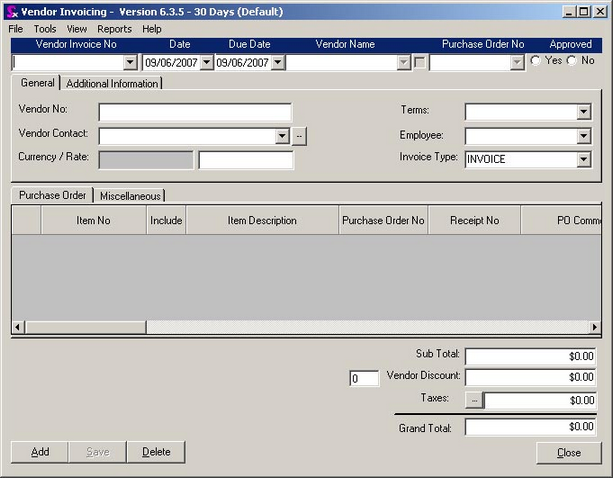Open the Terms dropdown list
The height and width of the screenshot is (478, 613).
(x=584, y=112)
